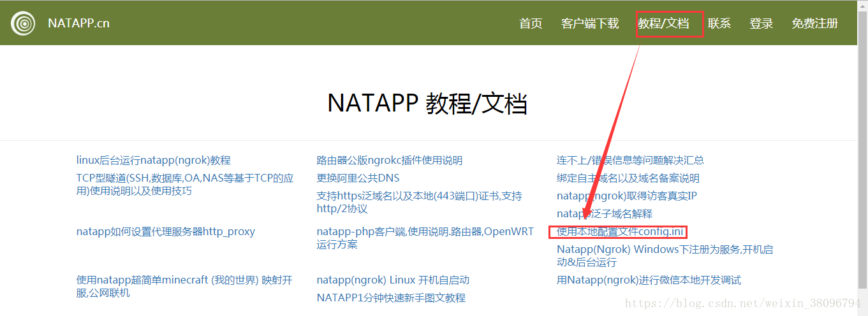Open 用Natapp(ngrok)进行微信本地开发调试 link
The height and width of the screenshot is (316, 868).
pos(649,280)
